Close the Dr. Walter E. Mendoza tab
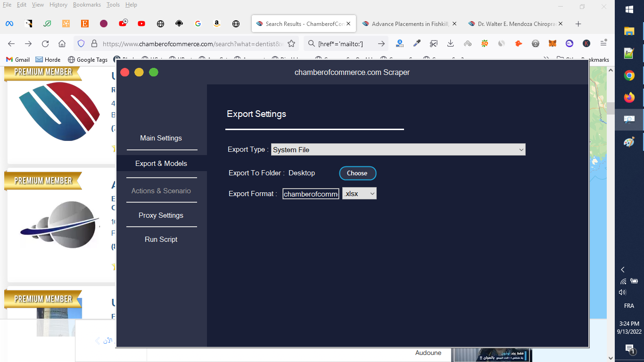Screen dimensions: 644x362 point(561,24)
